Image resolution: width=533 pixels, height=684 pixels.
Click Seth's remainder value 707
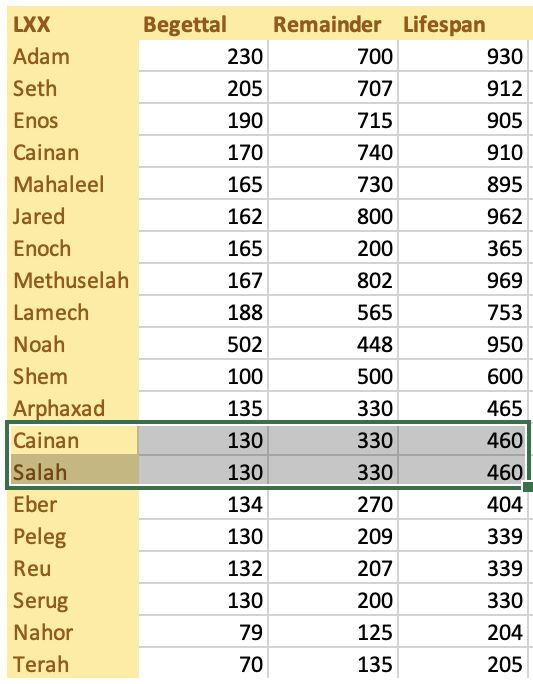(333, 88)
